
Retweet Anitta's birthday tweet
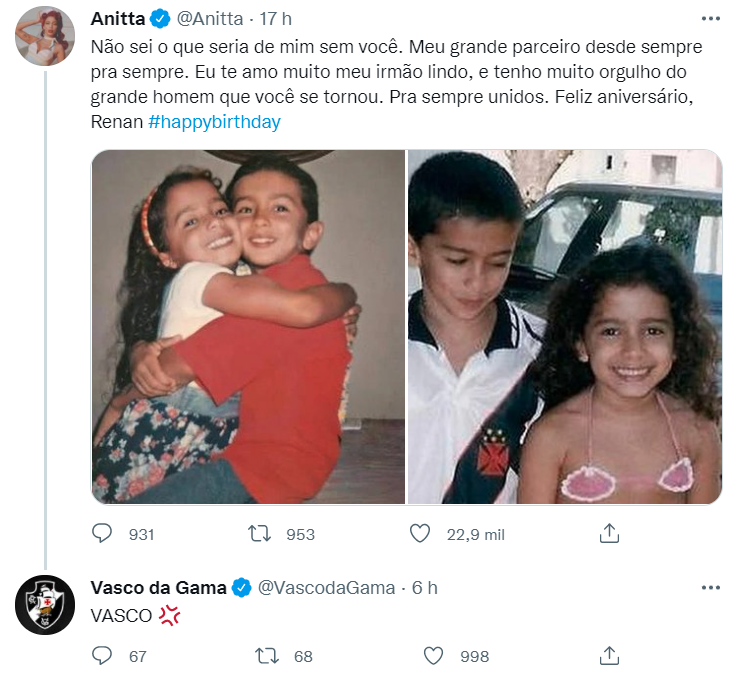[260, 534]
